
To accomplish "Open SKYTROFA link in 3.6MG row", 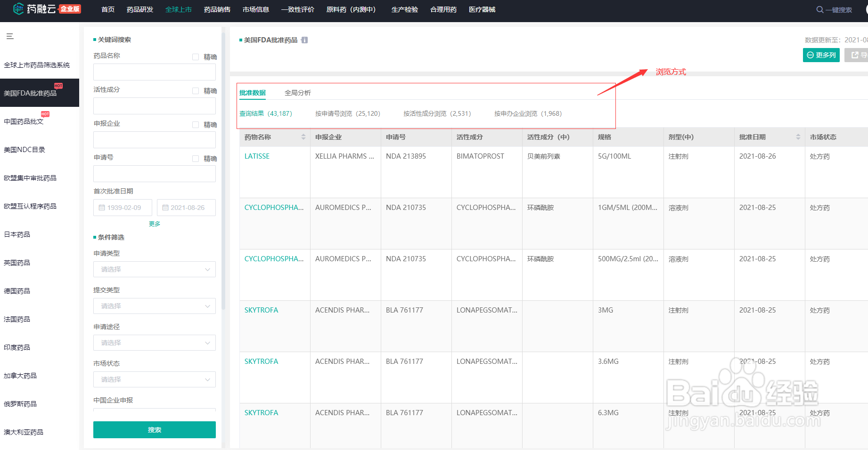I will [262, 362].
